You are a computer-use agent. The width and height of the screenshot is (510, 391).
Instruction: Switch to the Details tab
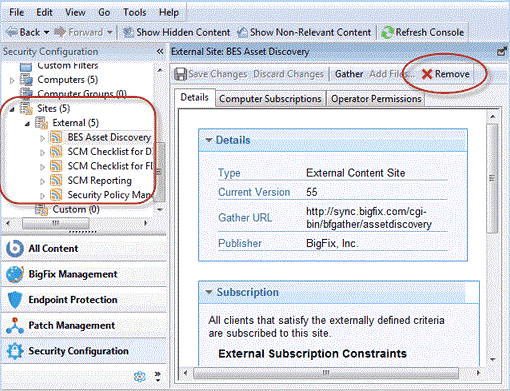click(195, 98)
